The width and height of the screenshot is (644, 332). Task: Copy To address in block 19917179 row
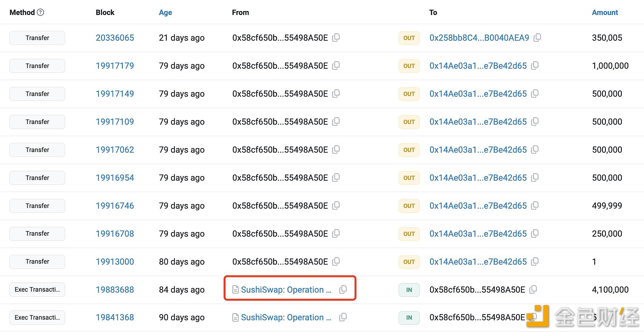(x=535, y=65)
